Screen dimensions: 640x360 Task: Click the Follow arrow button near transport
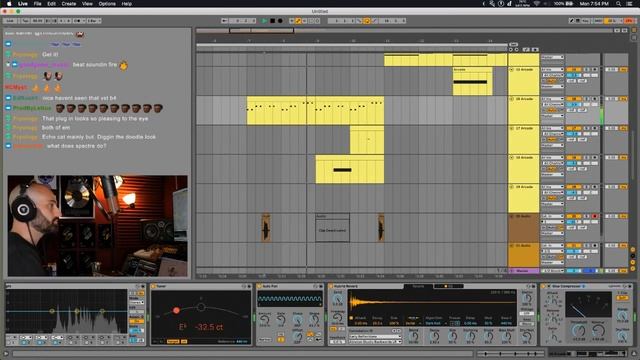pos(225,20)
